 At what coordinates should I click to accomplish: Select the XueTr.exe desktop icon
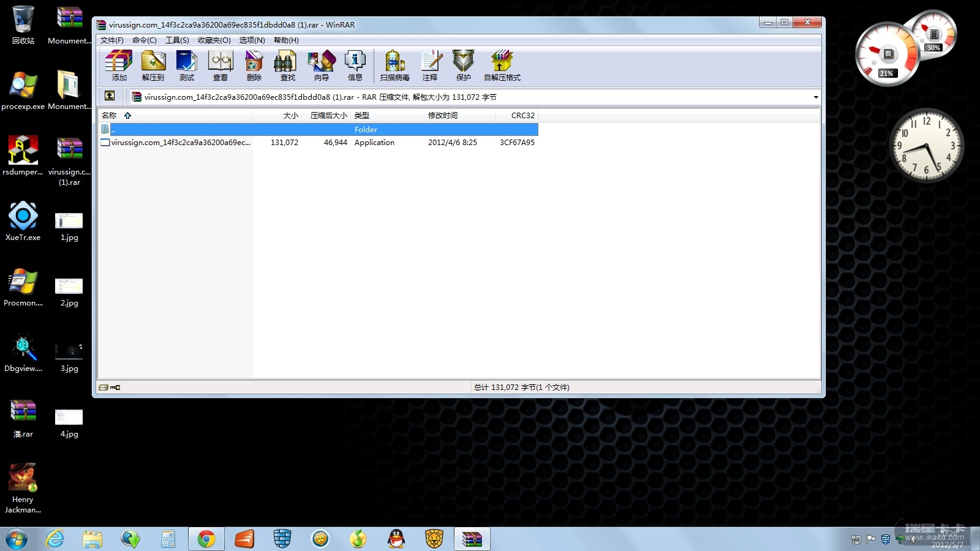pos(23,222)
